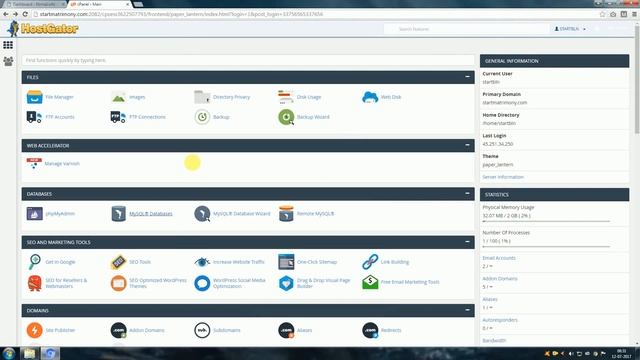
Task: Open phpMyAdmin icon
Action: 34,213
